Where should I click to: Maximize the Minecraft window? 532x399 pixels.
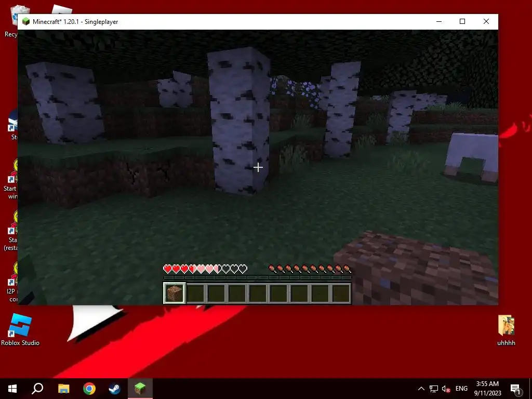tap(462, 22)
